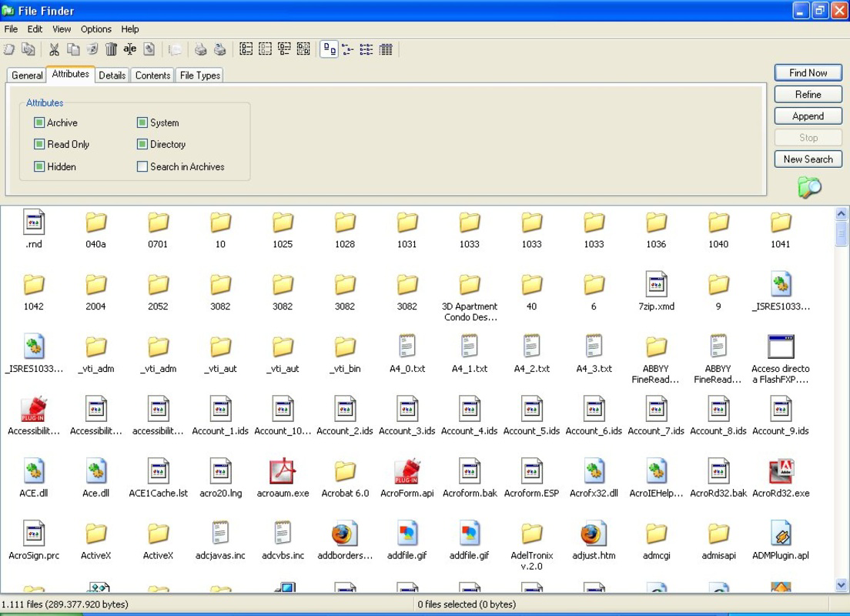Toggle the System attribute checkbox

(142, 122)
